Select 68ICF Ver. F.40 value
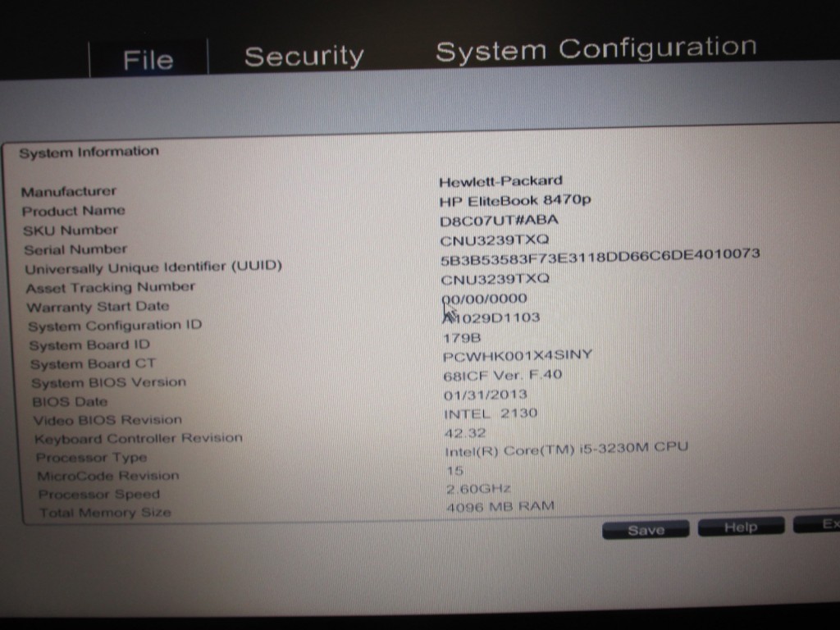Image resolution: width=840 pixels, height=630 pixels. (x=503, y=375)
